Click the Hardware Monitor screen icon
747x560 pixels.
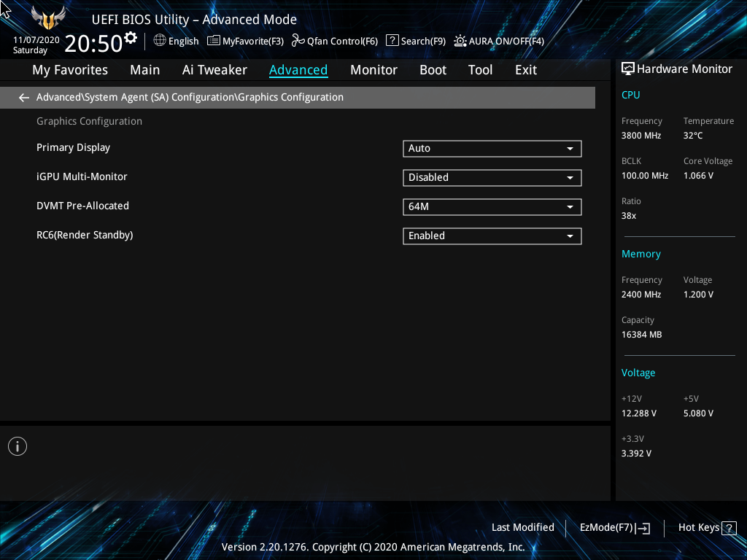tap(628, 69)
